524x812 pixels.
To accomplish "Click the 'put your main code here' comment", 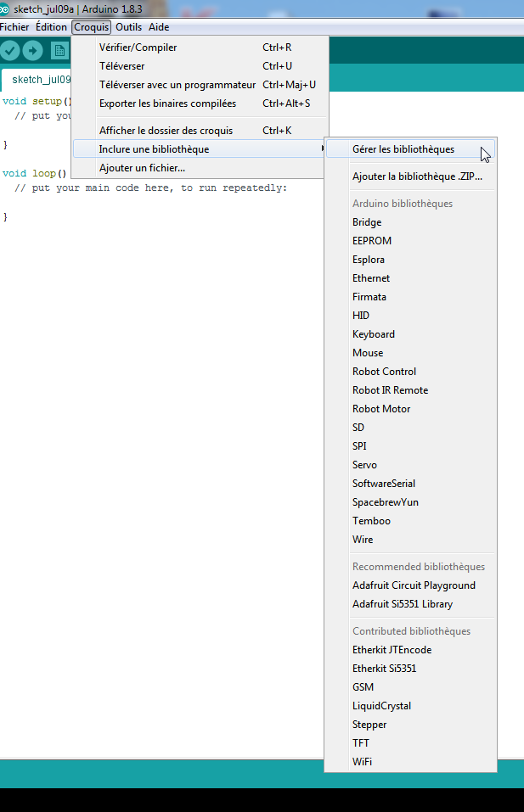I will (x=151, y=188).
